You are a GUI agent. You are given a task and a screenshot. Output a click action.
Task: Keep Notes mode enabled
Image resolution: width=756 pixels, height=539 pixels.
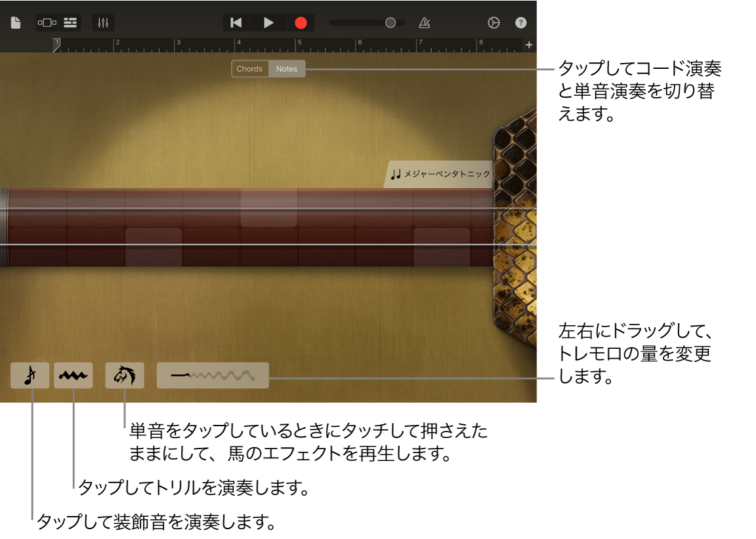[287, 68]
